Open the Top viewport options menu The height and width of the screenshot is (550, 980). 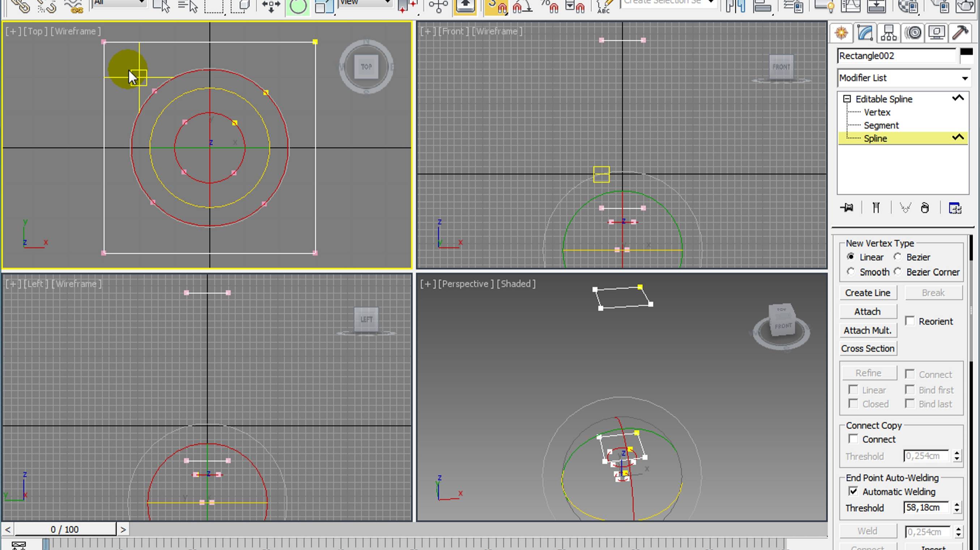point(13,31)
